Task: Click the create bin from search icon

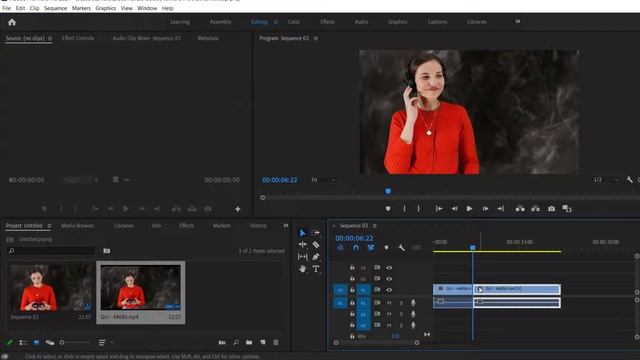Action: point(107,251)
